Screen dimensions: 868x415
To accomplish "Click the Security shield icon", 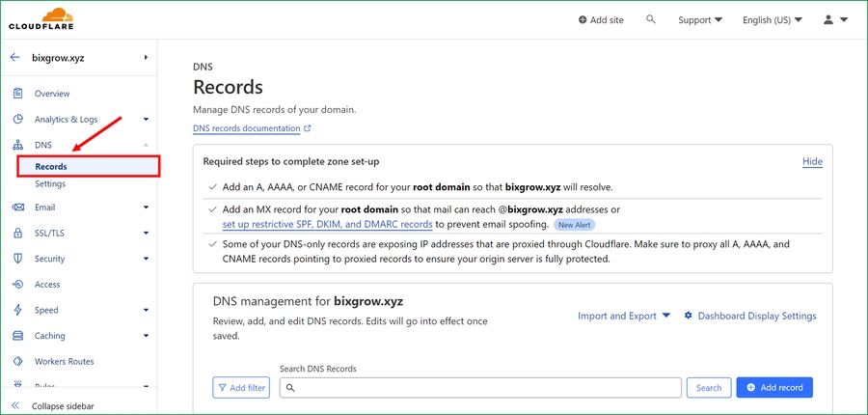I will [16, 259].
